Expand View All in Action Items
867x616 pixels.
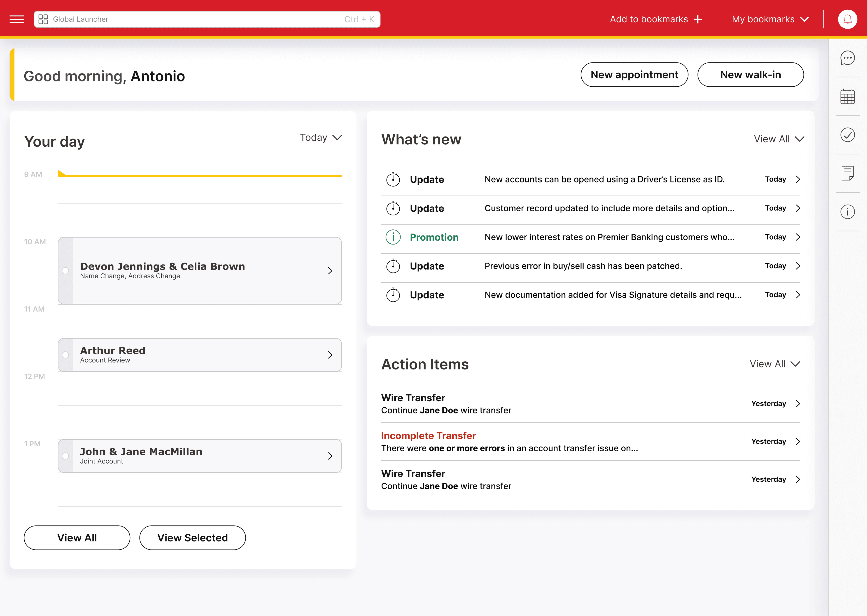[x=775, y=364]
